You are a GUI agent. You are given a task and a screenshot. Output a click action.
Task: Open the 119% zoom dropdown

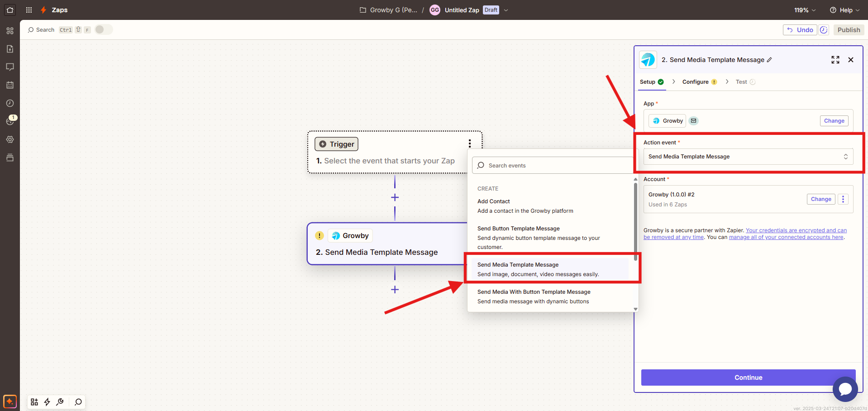click(x=805, y=10)
